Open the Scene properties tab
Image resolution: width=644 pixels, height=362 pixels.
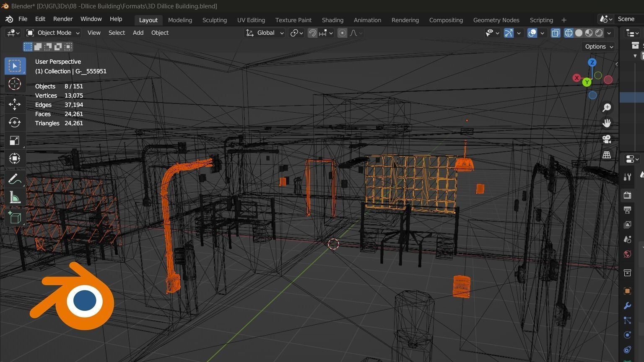click(628, 239)
